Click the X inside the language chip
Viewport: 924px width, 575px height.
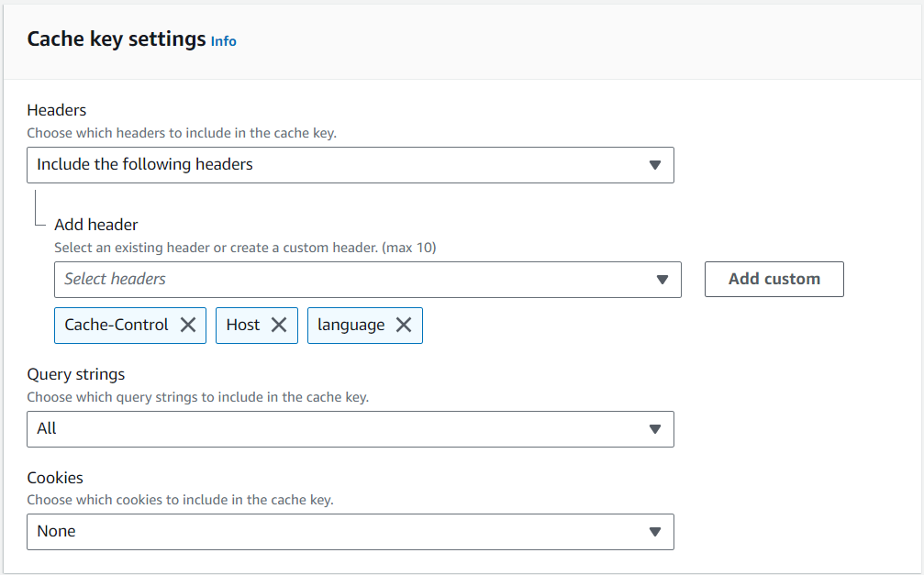click(x=403, y=325)
